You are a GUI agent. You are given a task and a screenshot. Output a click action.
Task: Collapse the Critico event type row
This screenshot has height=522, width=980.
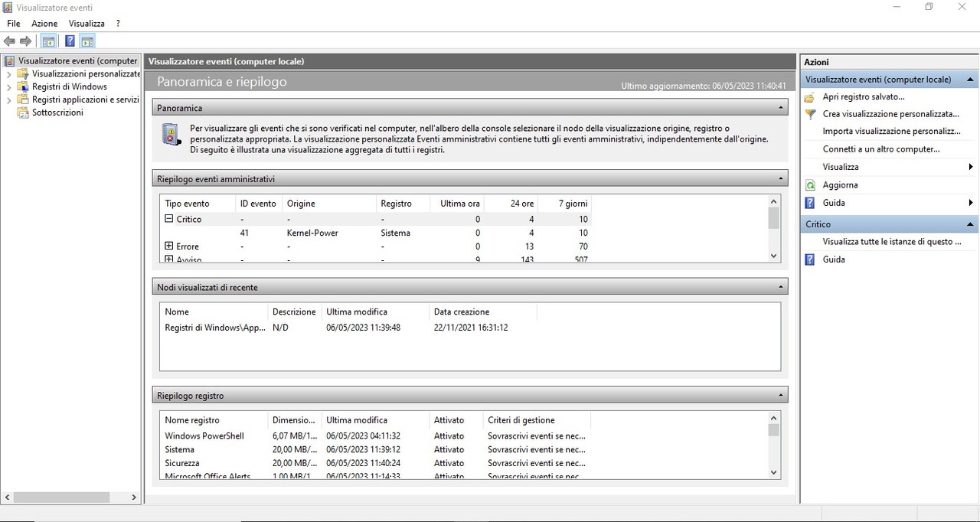click(169, 219)
